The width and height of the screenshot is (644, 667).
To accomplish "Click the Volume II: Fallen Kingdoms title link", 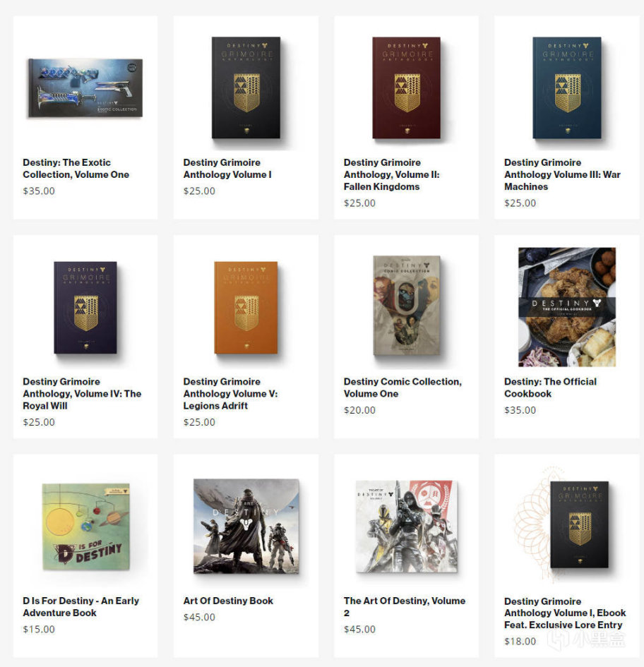I will [392, 174].
